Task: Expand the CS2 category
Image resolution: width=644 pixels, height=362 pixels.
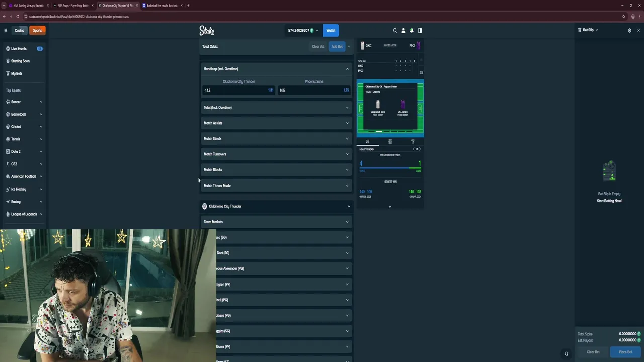Action: [24, 164]
